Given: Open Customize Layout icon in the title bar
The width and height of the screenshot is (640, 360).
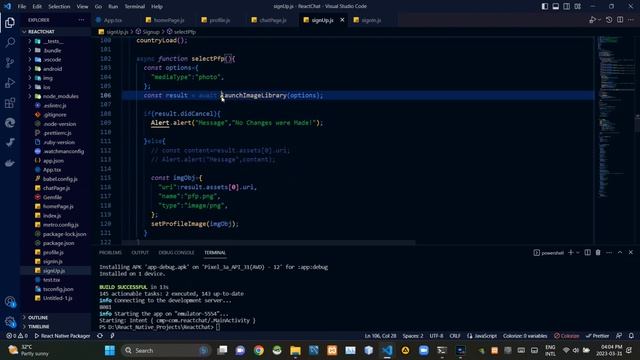Looking at the screenshot, I should [x=578, y=7].
